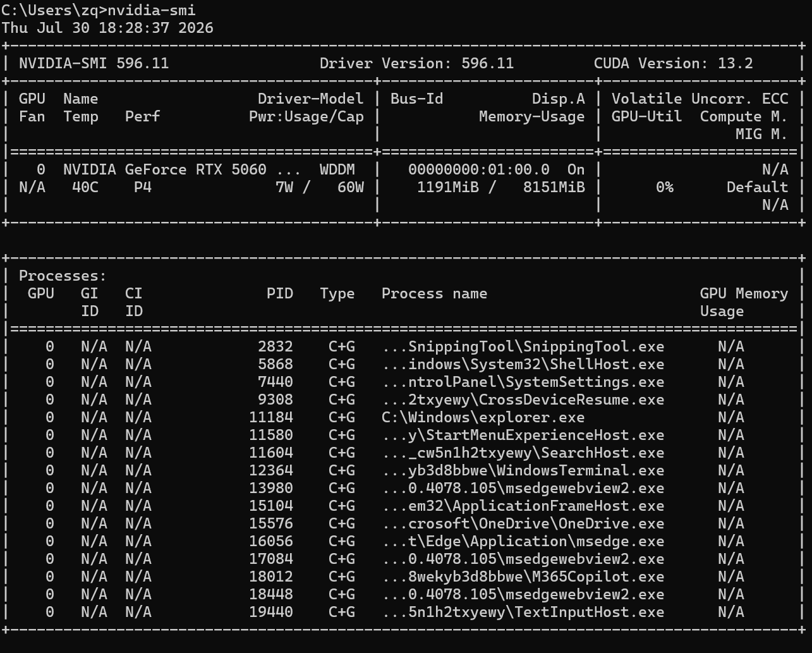
Task: Select the PID value 15576
Action: pyautogui.click(x=271, y=523)
